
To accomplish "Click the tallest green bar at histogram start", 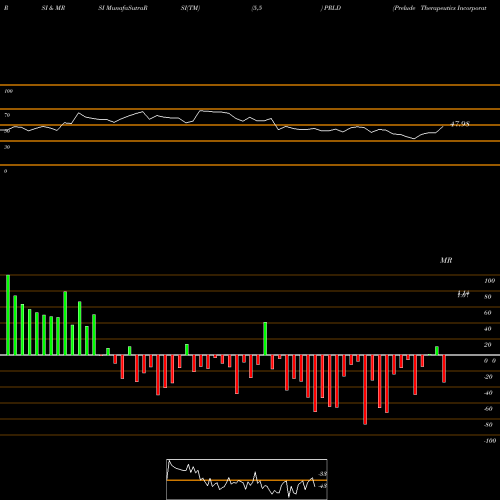I will point(8,315).
